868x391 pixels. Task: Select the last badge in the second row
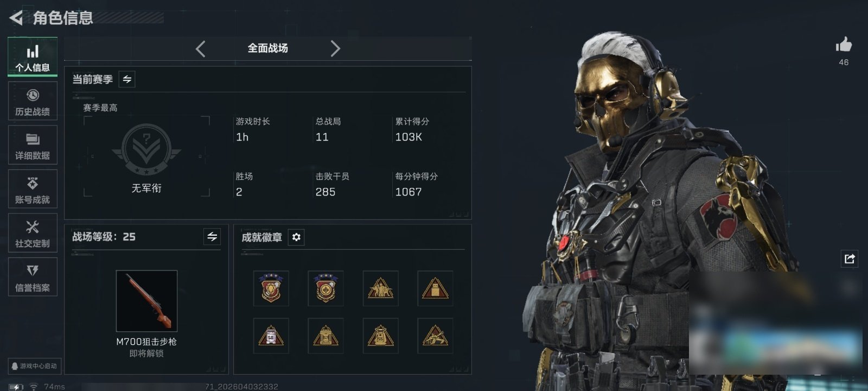coord(435,336)
